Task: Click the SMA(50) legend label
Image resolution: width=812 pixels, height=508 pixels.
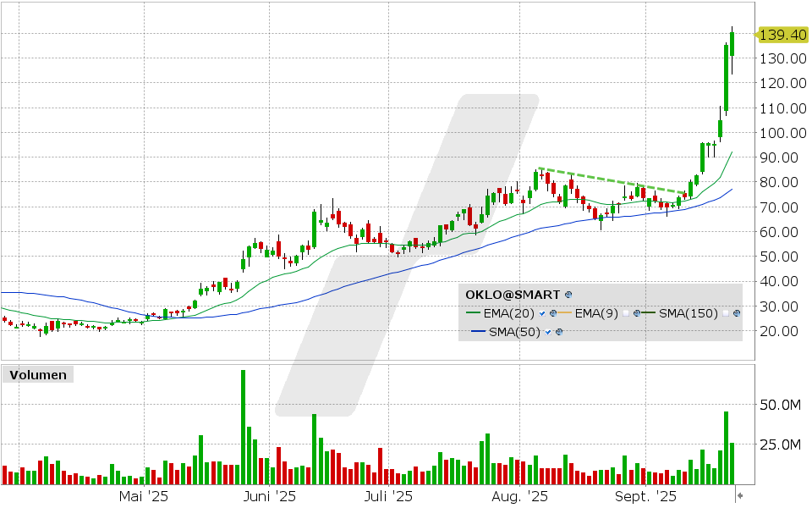Action: [517, 332]
